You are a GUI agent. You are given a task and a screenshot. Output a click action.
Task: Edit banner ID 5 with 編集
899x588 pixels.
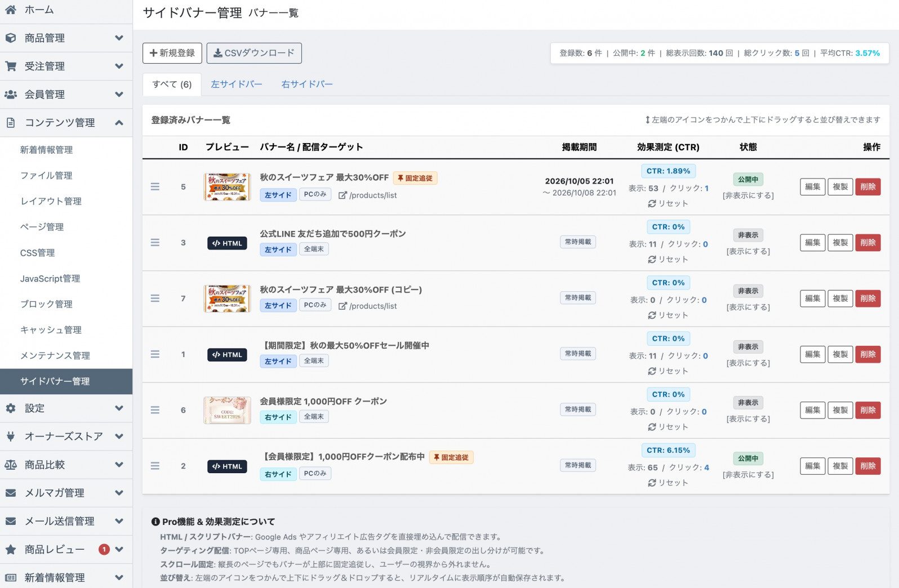(813, 187)
